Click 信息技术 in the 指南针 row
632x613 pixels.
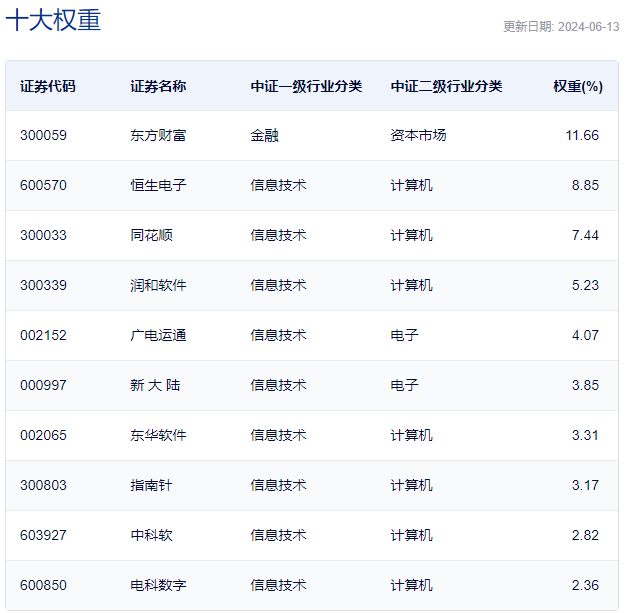tap(278, 485)
